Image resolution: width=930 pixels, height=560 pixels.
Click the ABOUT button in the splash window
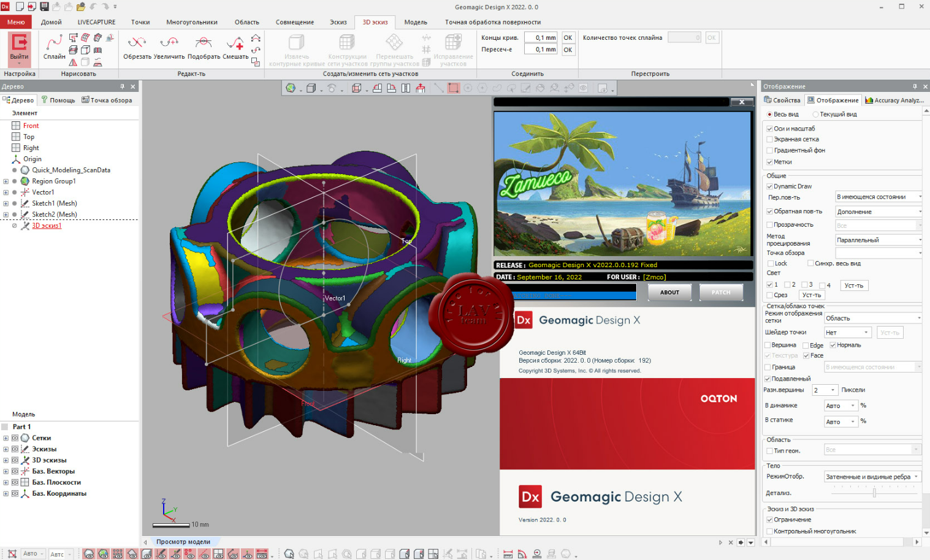click(669, 292)
